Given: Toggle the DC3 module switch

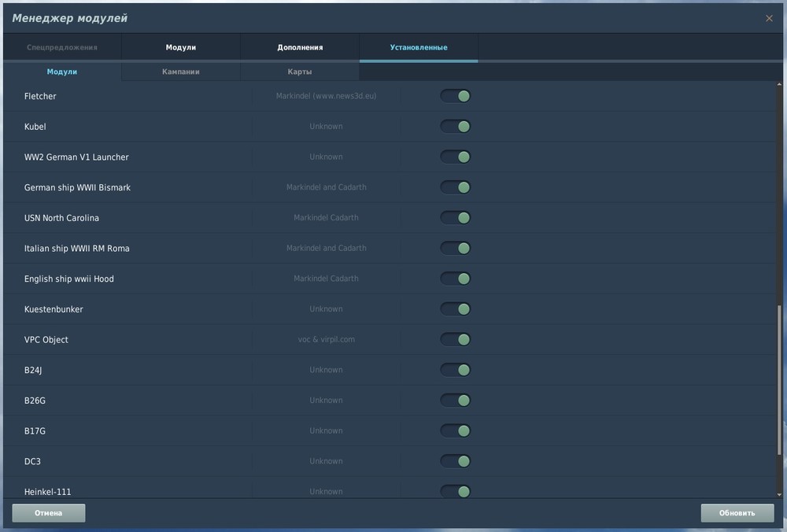Looking at the screenshot, I should [455, 461].
